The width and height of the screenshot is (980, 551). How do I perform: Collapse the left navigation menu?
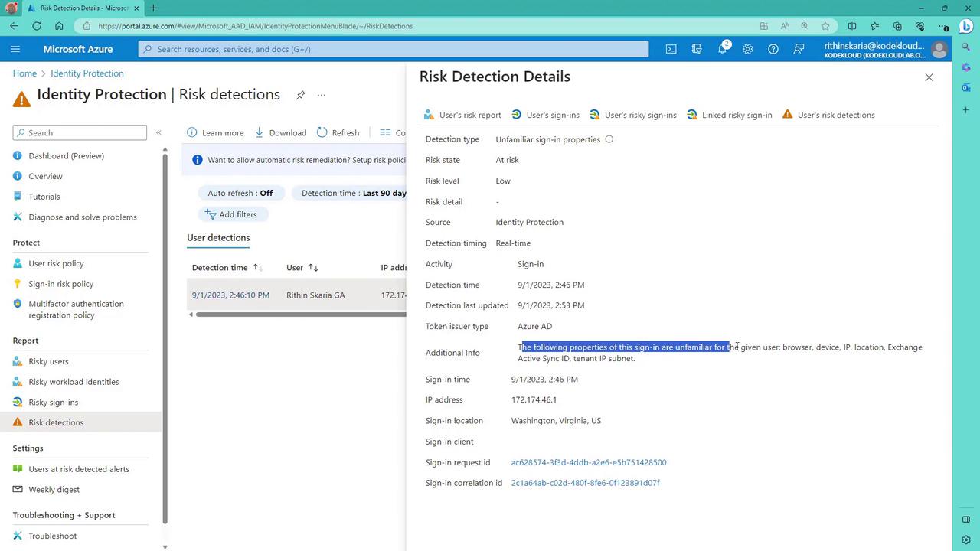tap(158, 132)
